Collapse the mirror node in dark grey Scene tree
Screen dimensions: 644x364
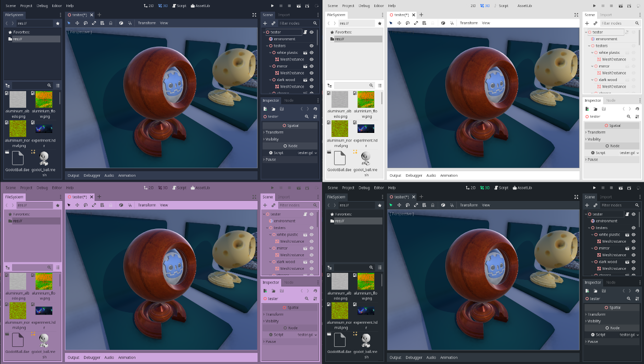coord(593,248)
